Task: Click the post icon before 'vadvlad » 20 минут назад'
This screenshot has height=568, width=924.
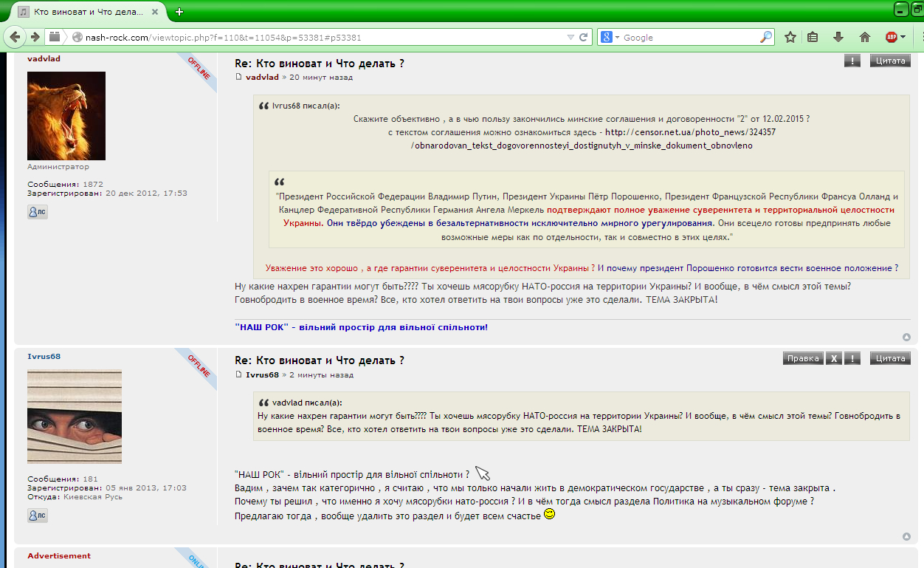Action: click(238, 77)
